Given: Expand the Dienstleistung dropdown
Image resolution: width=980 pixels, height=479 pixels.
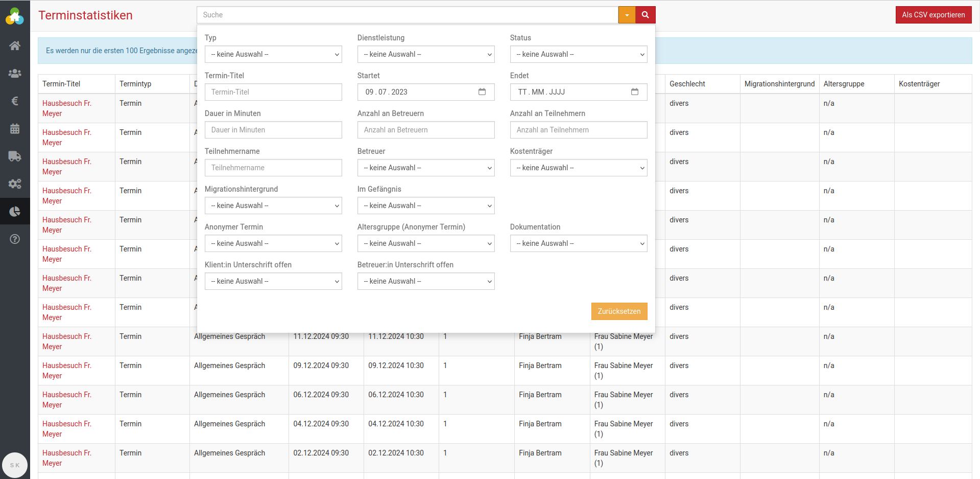Looking at the screenshot, I should click(425, 54).
